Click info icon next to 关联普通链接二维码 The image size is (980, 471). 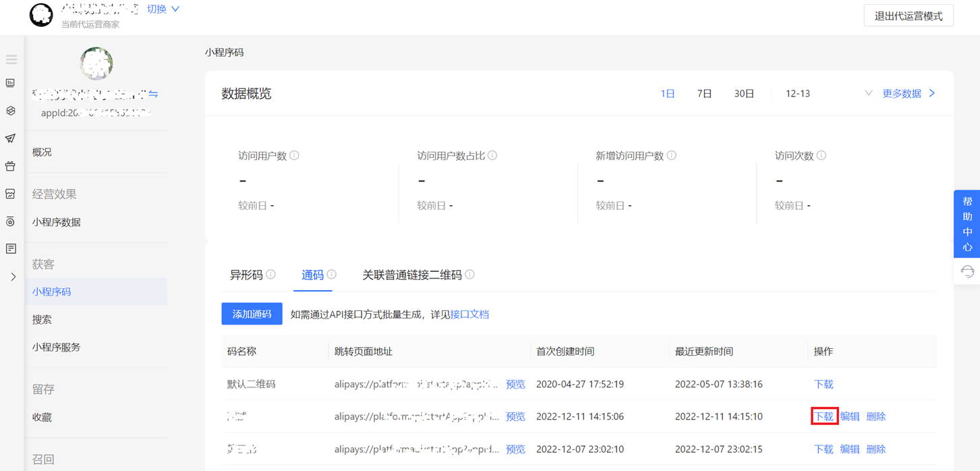point(470,275)
